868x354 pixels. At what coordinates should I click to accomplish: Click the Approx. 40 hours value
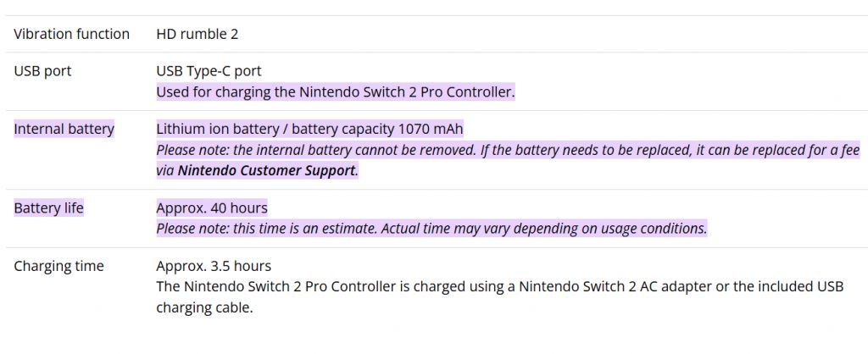point(212,207)
